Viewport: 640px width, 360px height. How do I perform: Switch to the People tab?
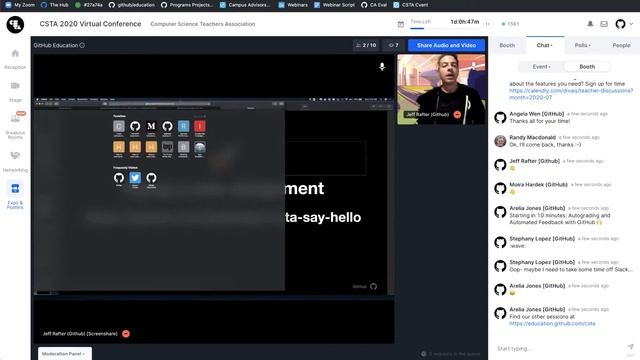click(621, 45)
